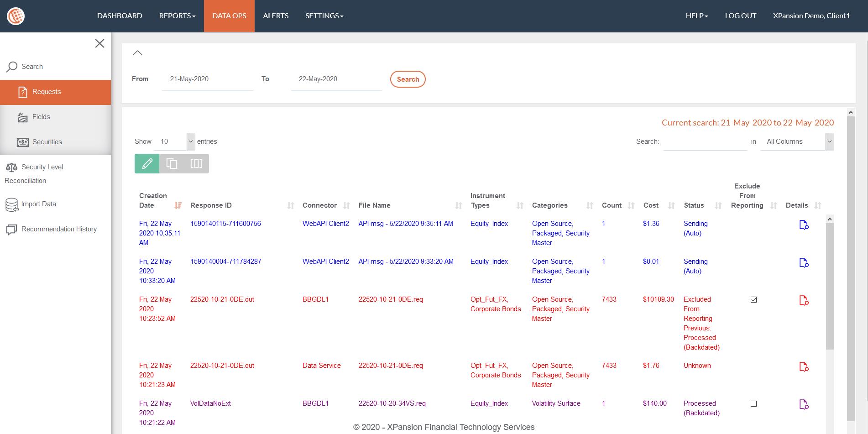Viewport: 868px width, 434px height.
Task: Click the orange Search button
Action: point(408,79)
